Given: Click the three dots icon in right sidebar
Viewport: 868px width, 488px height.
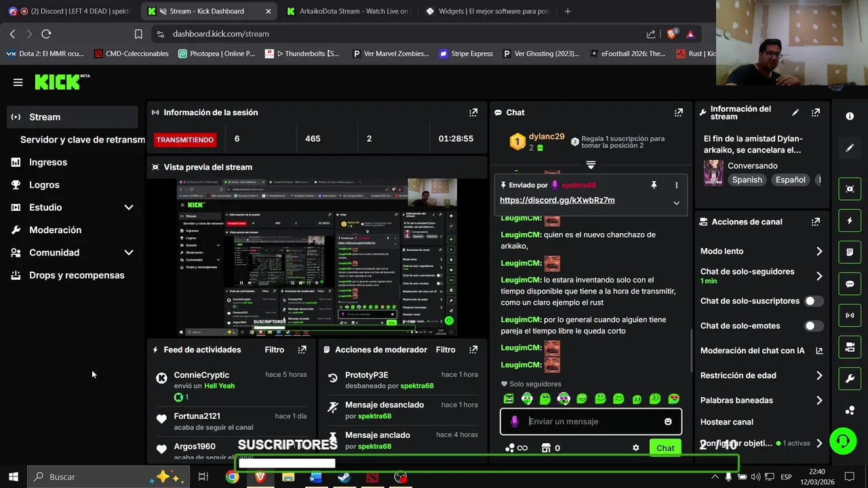Looking at the screenshot, I should point(850,410).
